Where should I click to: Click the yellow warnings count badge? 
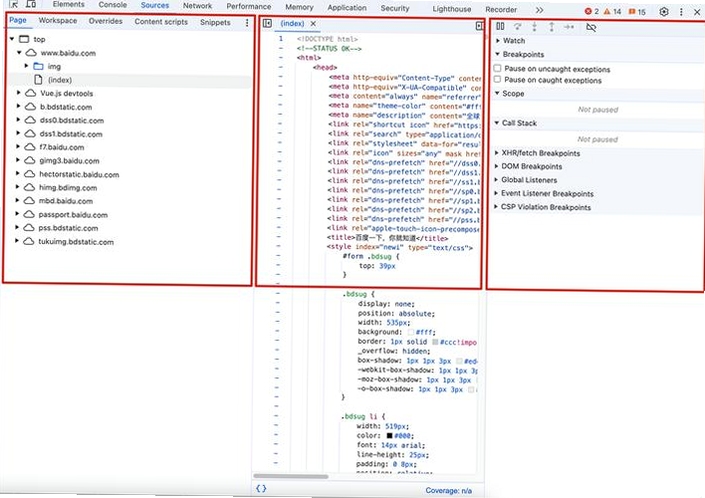(x=612, y=11)
